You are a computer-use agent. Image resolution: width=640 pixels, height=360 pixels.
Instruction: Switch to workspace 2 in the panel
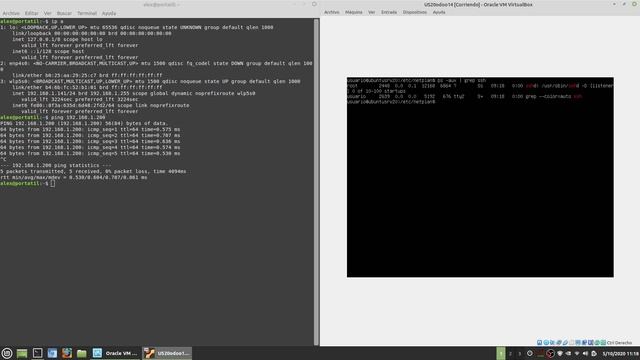tap(510, 353)
